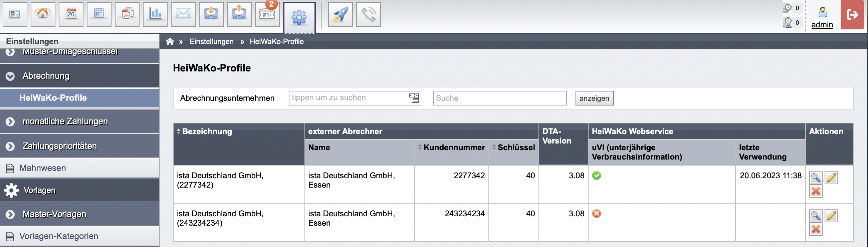This screenshot has width=868, height=247.
Task: Open the calendar toolbar icon
Action: click(71, 14)
